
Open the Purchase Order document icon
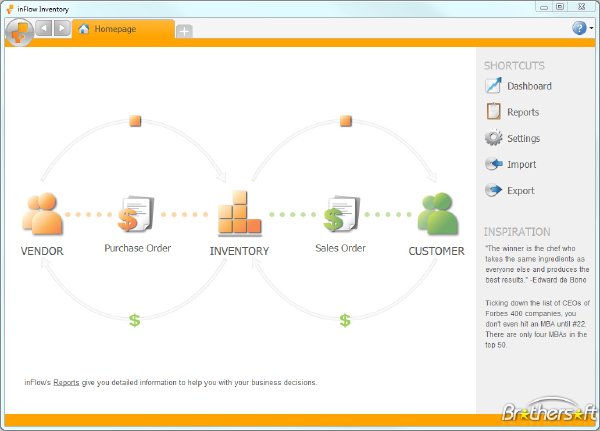coord(136,214)
